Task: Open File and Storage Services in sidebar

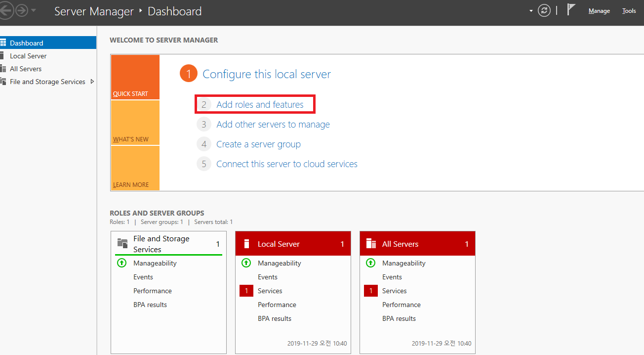Action: pos(48,82)
